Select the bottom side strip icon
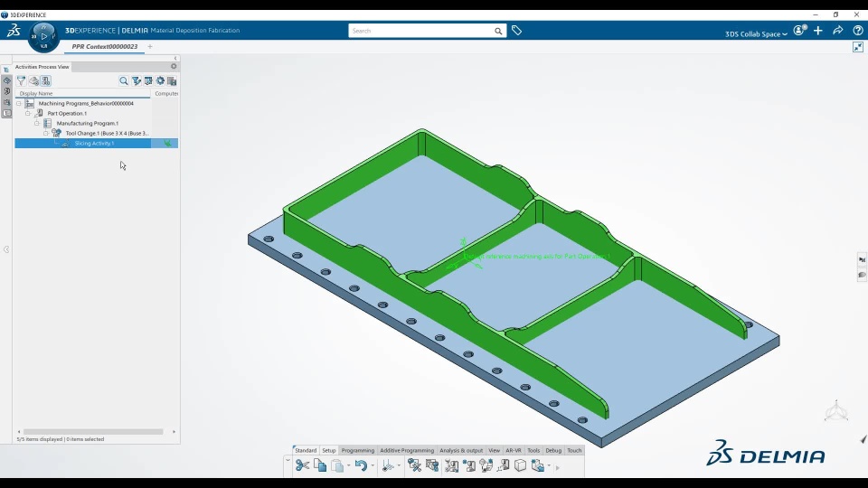868x488 pixels. pos(6,114)
